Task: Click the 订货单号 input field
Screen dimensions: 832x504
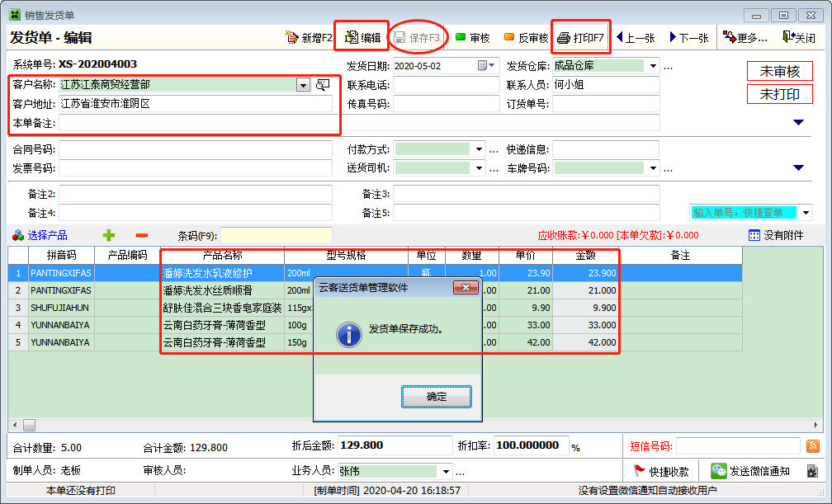Action: click(x=606, y=104)
